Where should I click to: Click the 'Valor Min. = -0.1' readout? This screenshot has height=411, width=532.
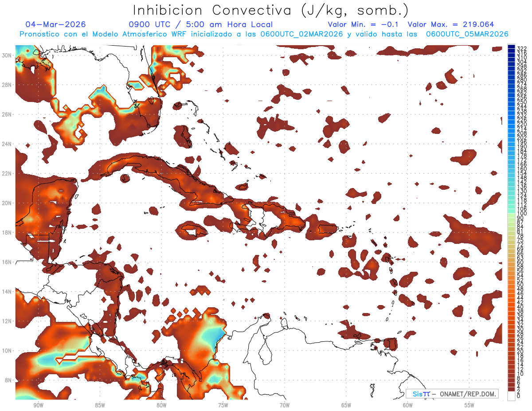[364, 24]
